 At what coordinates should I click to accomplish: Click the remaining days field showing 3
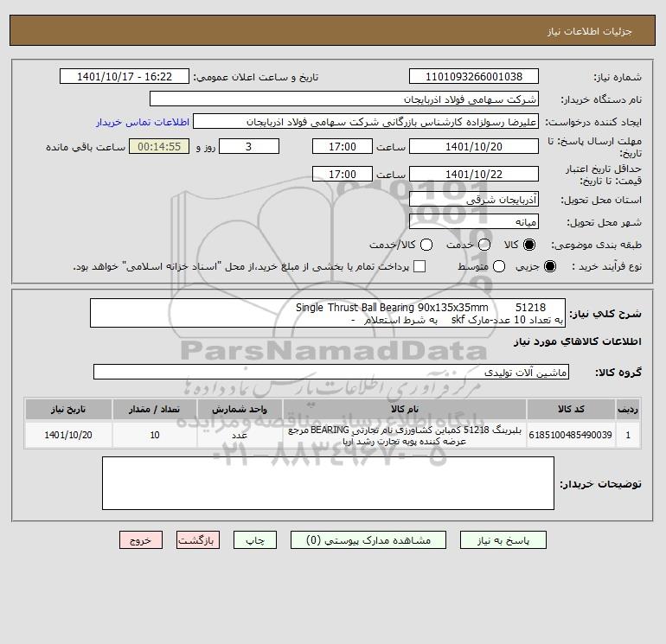[x=249, y=146]
